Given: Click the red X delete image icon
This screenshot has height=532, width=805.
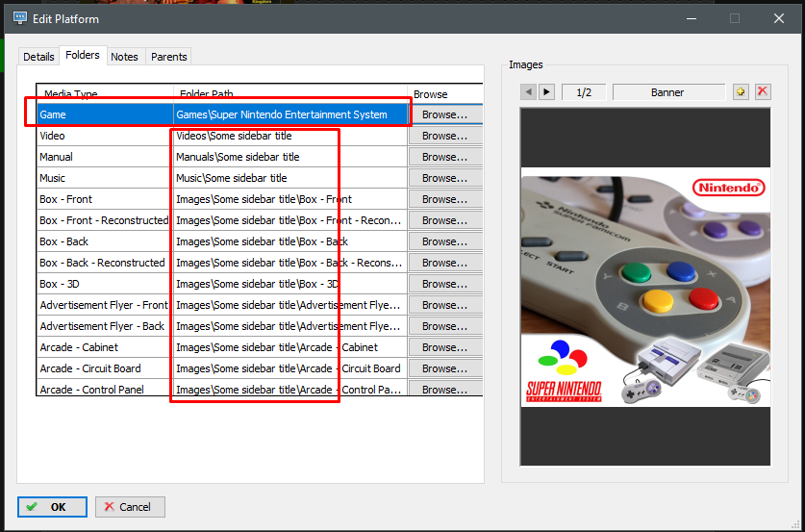Looking at the screenshot, I should (763, 92).
